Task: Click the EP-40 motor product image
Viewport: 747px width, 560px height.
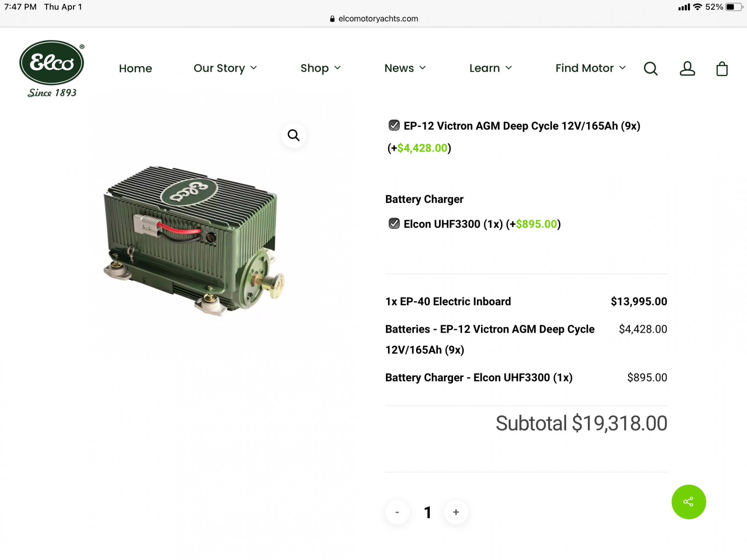Action: (194, 241)
